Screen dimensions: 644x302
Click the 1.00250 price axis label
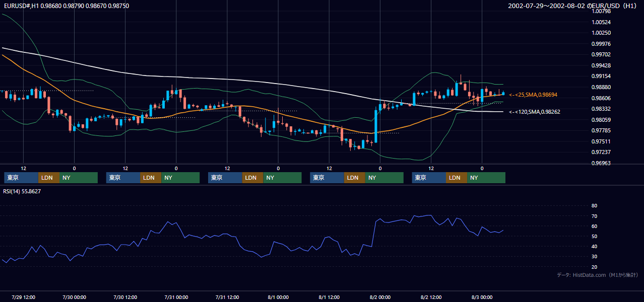(602, 33)
